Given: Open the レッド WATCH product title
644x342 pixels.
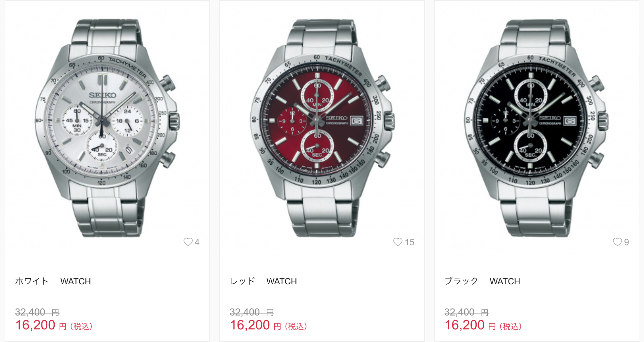Looking at the screenshot, I should pos(263,281).
